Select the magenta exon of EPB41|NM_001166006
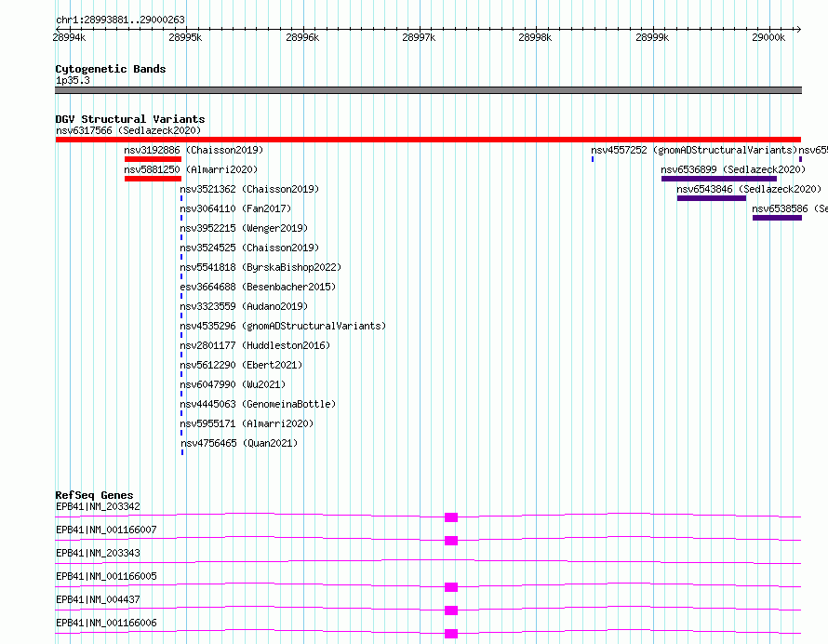Screen dimensions: 828x644 (451, 634)
